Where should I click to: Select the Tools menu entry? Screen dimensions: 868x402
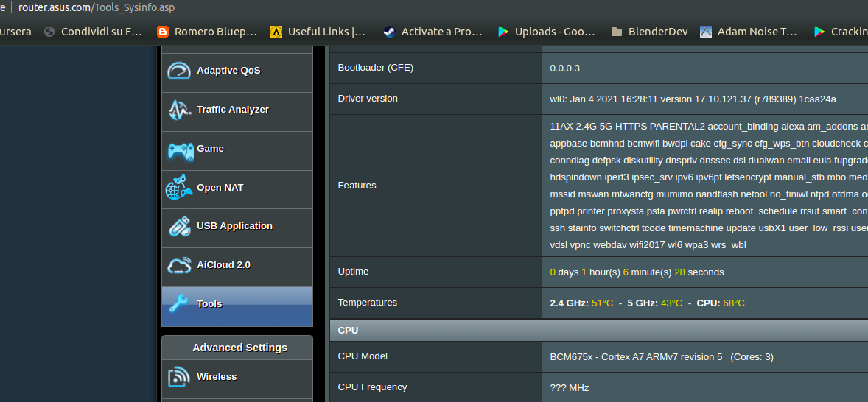(237, 306)
